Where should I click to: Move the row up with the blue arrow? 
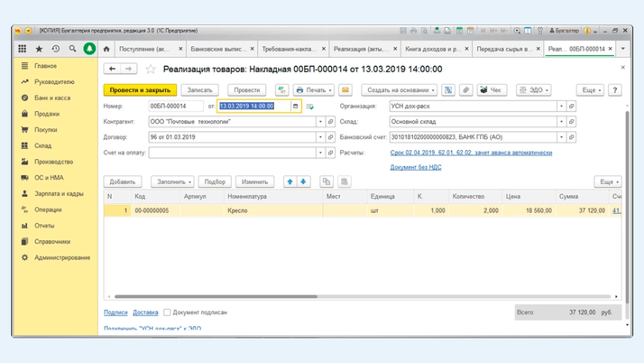[x=290, y=181]
